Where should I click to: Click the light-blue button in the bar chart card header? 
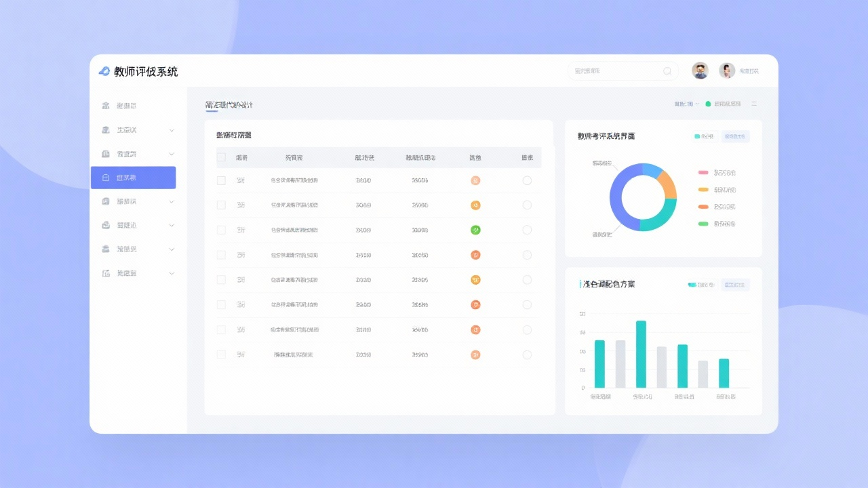click(x=735, y=285)
